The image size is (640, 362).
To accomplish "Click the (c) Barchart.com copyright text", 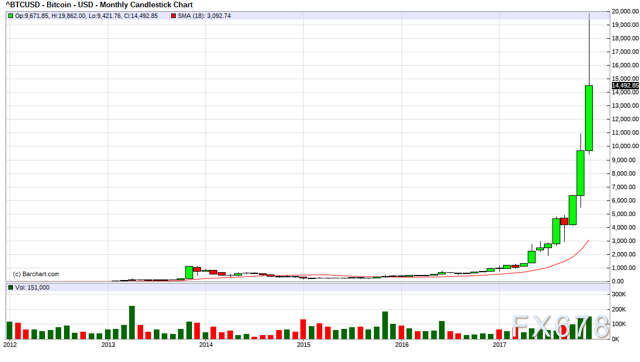I will pyautogui.click(x=36, y=274).
